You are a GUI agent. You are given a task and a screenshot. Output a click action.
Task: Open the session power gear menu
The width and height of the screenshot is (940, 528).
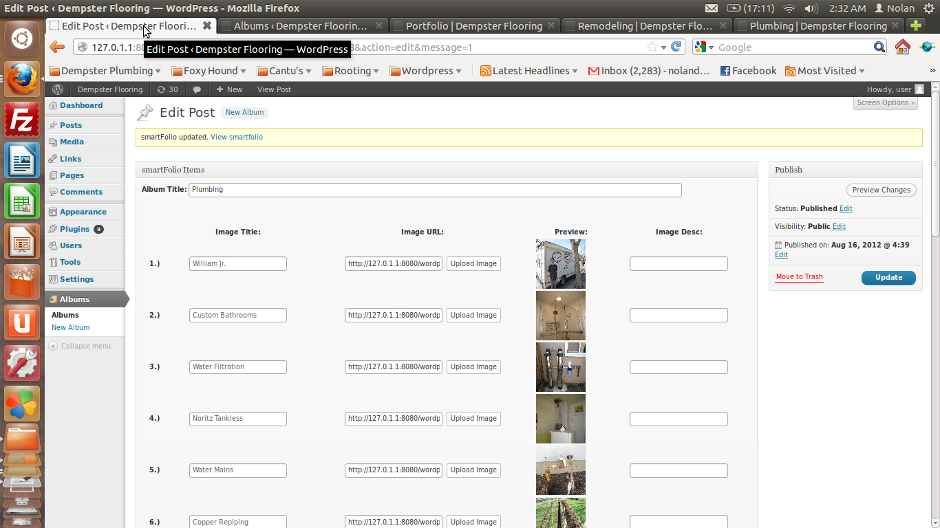point(929,8)
